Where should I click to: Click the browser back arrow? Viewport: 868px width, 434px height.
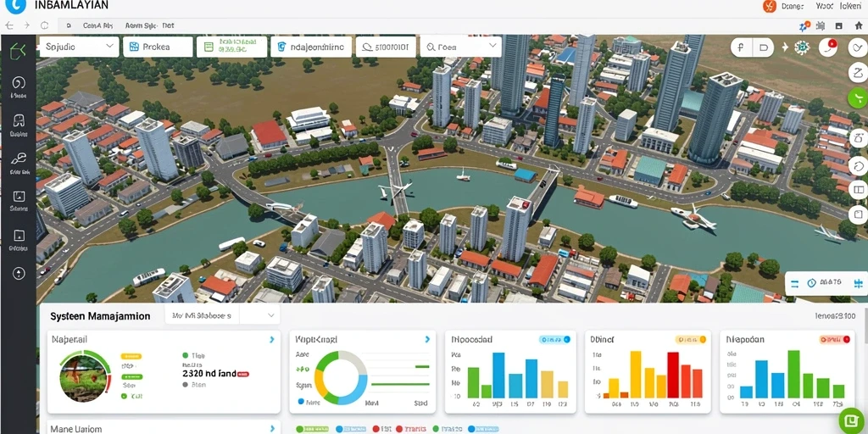tap(8, 25)
